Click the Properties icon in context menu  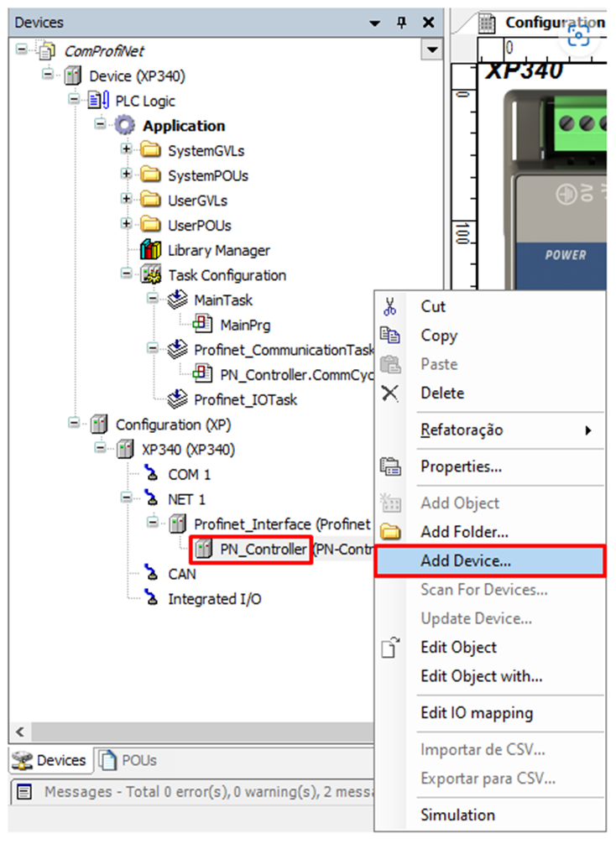click(x=390, y=466)
